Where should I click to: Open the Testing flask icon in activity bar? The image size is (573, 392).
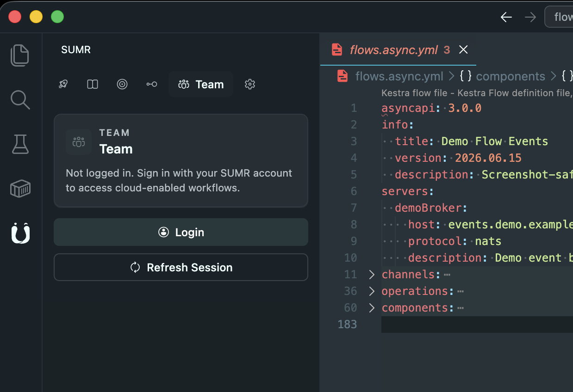(20, 144)
